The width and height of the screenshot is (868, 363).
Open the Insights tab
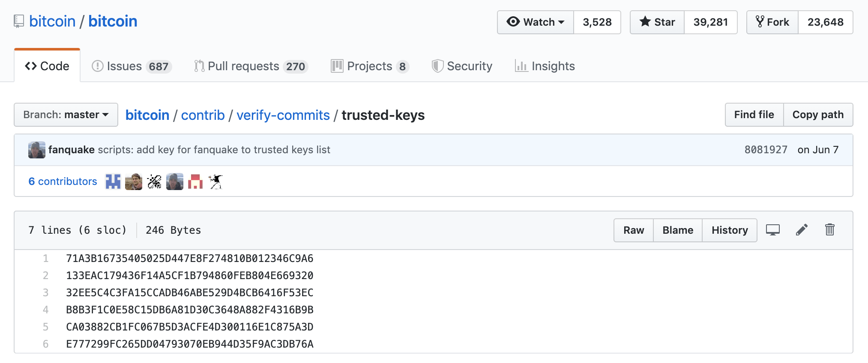pyautogui.click(x=545, y=66)
